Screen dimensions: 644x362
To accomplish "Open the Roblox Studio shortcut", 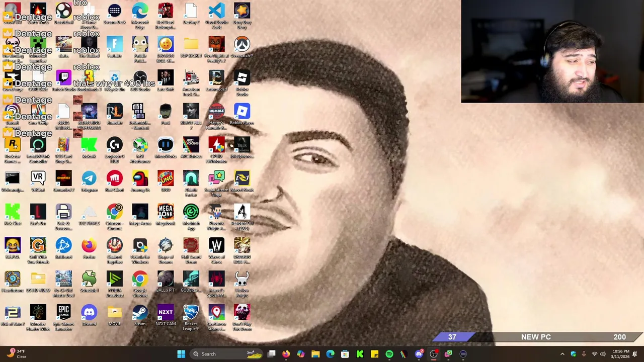I will pyautogui.click(x=242, y=82).
